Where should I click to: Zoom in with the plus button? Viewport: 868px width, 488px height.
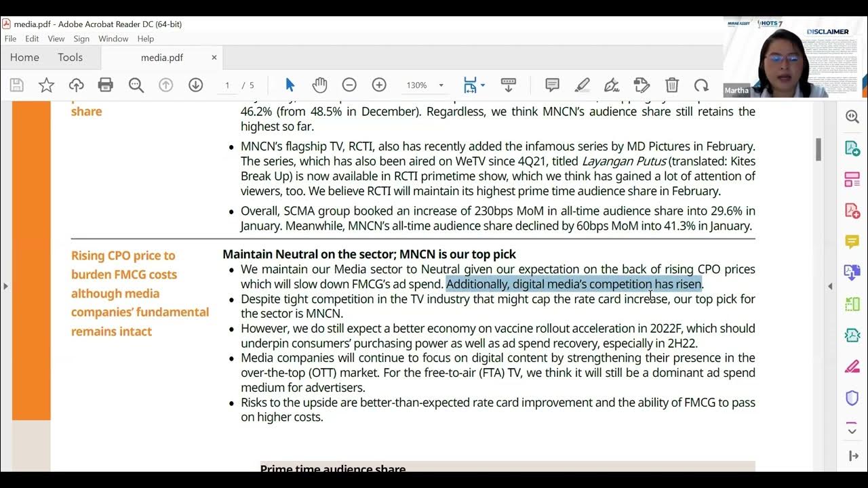point(379,85)
